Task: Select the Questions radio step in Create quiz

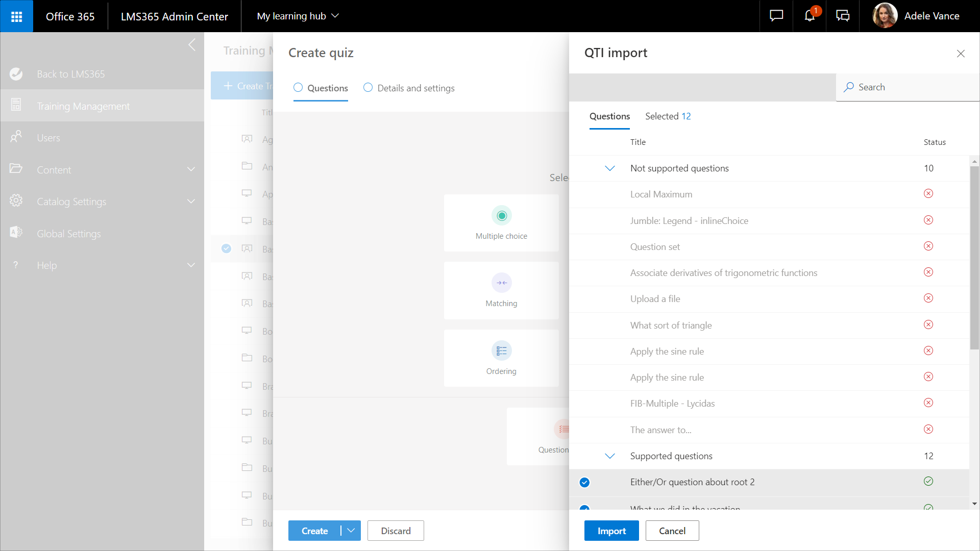Action: pyautogui.click(x=298, y=88)
